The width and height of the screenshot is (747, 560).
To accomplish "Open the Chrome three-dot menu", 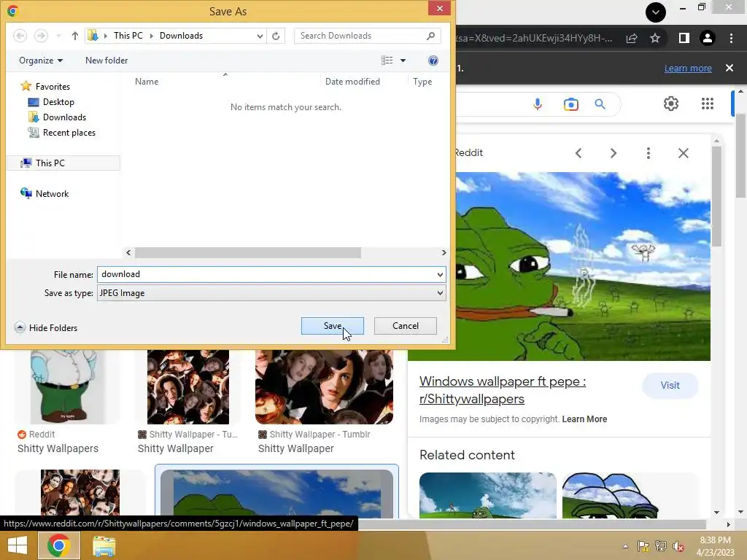I will (x=731, y=38).
